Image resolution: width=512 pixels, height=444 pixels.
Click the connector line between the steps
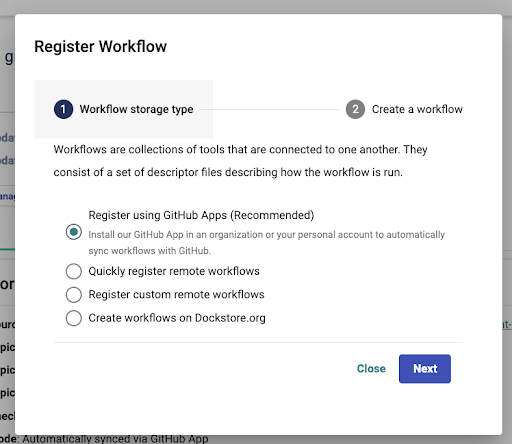pos(270,109)
